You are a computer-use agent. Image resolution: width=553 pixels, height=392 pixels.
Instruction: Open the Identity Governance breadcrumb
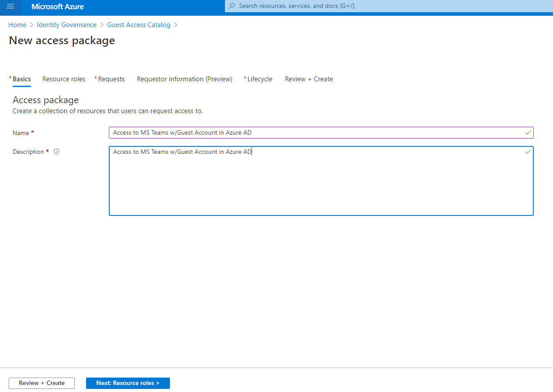(67, 25)
